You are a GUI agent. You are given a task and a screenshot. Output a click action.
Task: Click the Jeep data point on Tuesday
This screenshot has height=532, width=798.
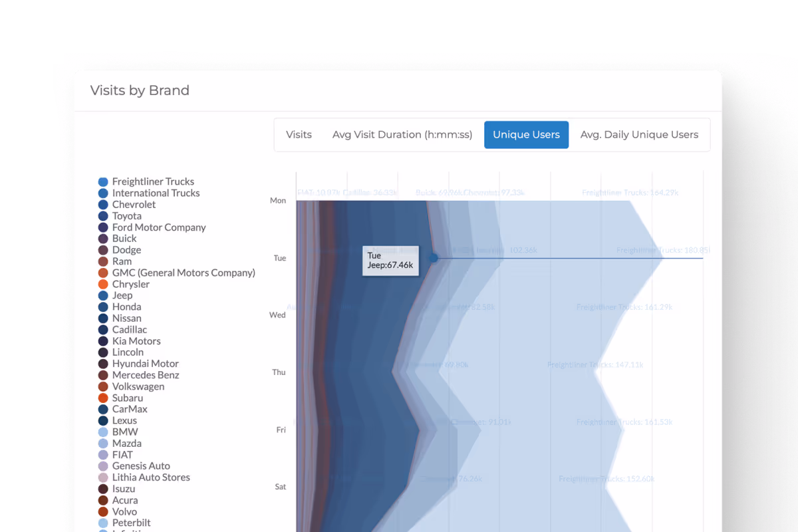pyautogui.click(x=434, y=258)
